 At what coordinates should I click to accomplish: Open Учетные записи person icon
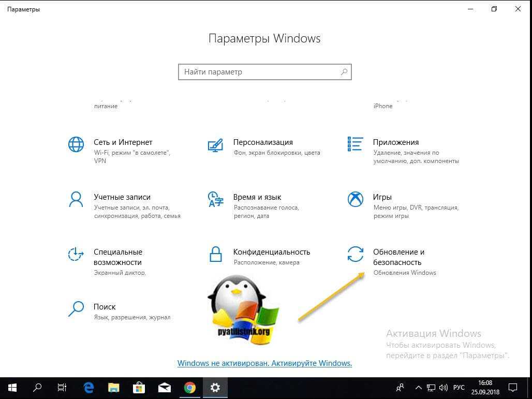(x=76, y=199)
